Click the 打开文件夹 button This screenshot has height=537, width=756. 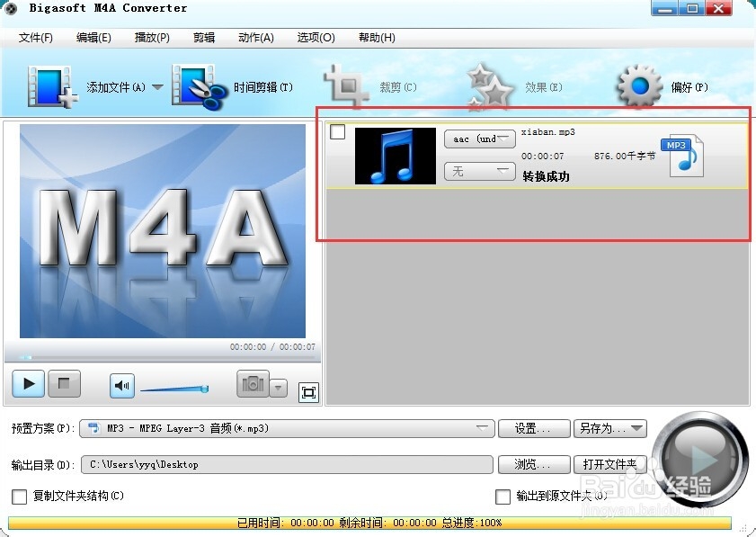click(x=609, y=465)
